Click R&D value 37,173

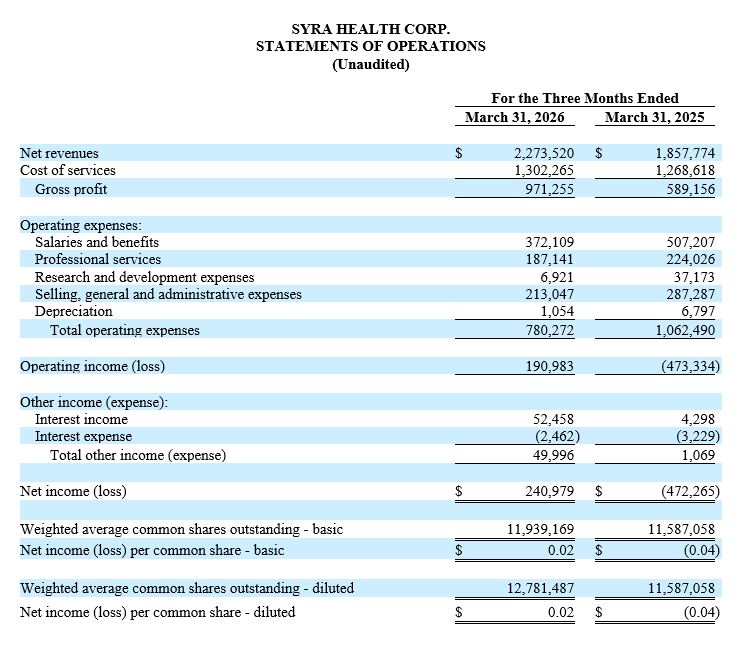point(694,277)
